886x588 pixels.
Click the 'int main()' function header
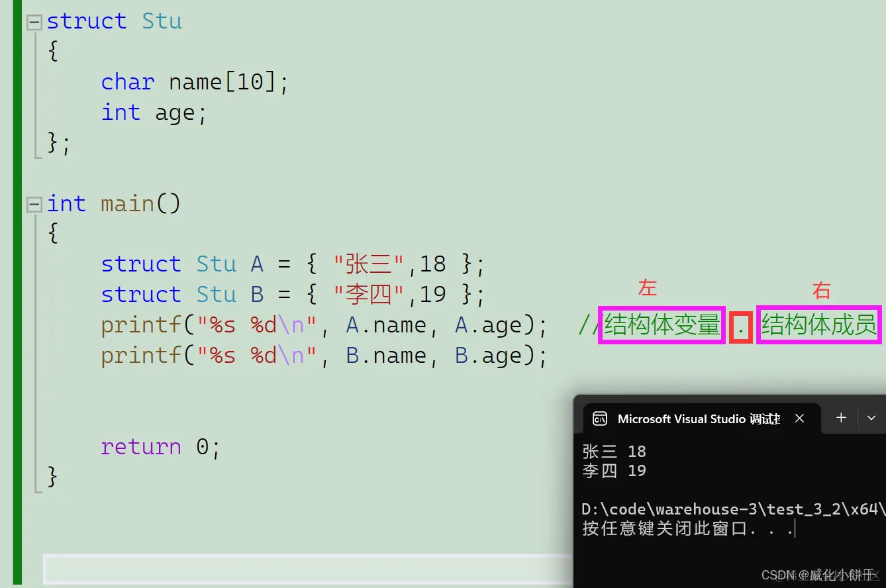[113, 204]
